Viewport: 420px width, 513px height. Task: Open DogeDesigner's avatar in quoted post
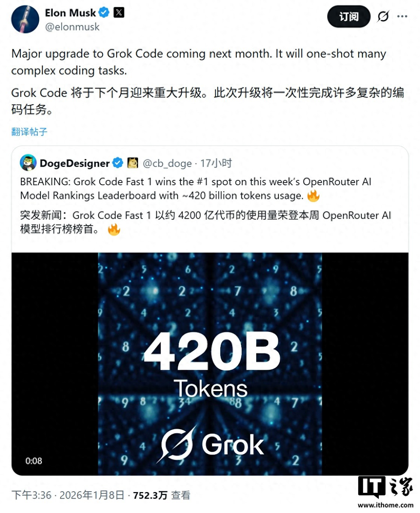click(x=28, y=163)
